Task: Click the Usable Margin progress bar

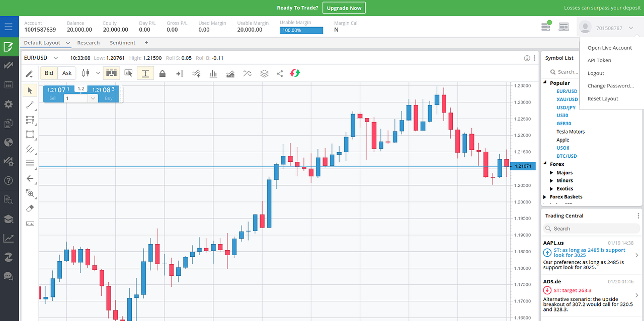Action: click(301, 30)
